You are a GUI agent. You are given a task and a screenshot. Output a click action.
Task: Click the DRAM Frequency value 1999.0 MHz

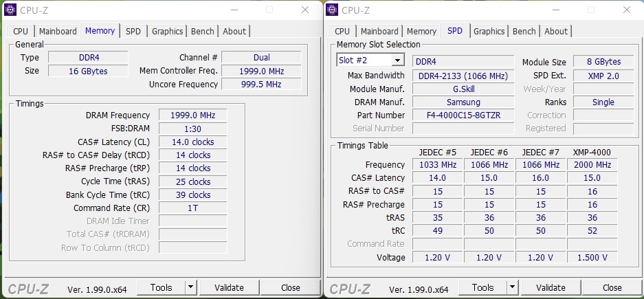[192, 115]
